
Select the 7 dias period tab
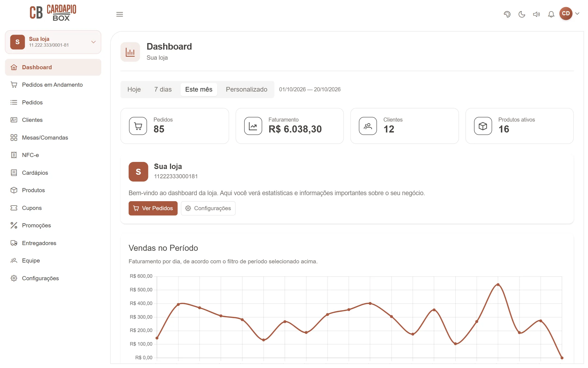click(x=163, y=89)
